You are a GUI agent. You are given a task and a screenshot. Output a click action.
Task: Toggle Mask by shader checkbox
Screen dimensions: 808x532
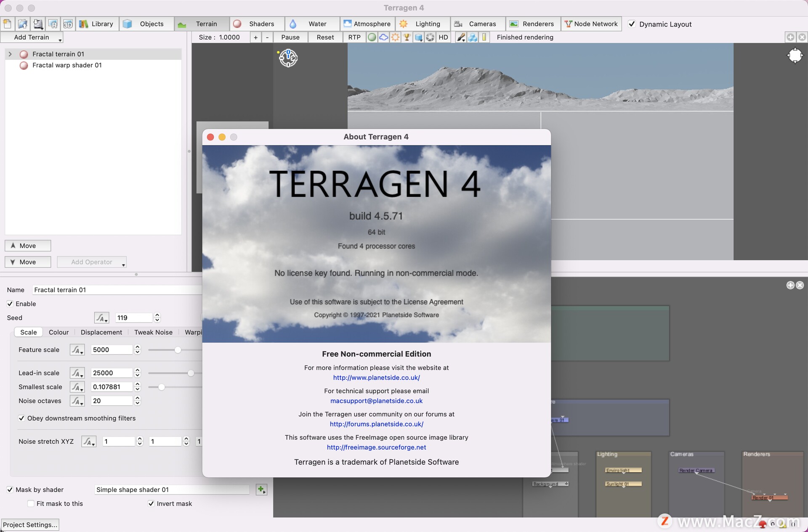10,490
